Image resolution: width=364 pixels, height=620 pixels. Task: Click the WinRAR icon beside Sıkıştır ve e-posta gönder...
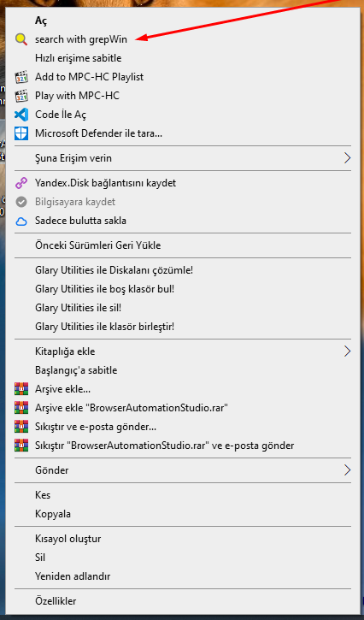pyautogui.click(x=21, y=427)
